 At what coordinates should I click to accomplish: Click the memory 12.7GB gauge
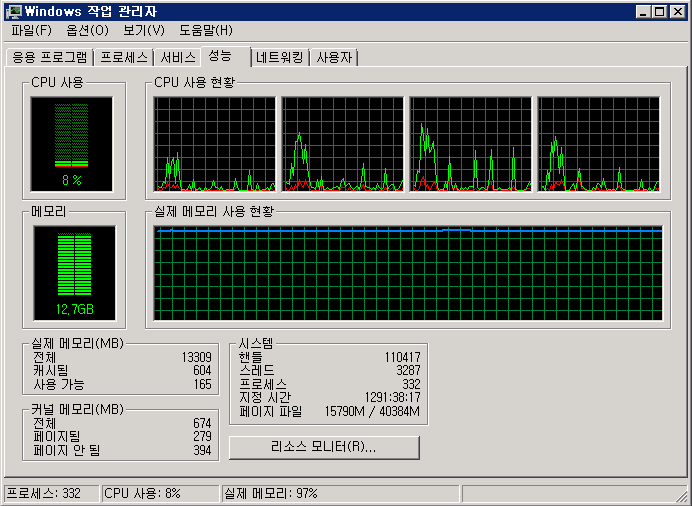coord(75,273)
